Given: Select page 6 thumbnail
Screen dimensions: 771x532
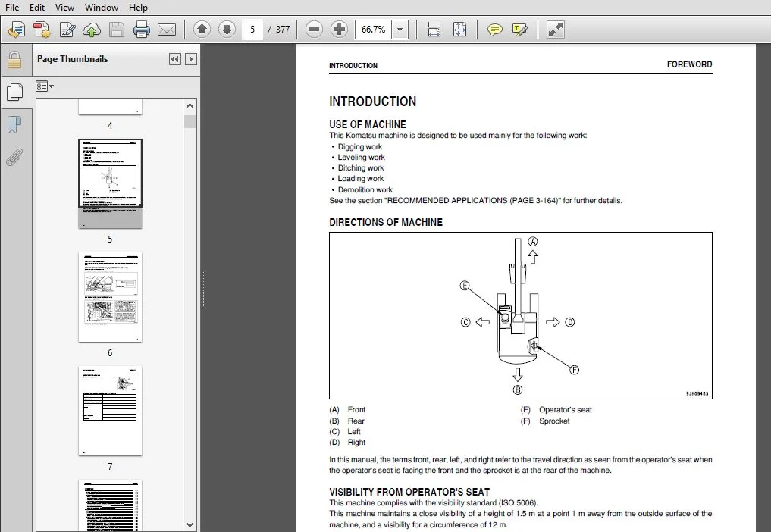Looking at the screenshot, I should click(x=110, y=297).
